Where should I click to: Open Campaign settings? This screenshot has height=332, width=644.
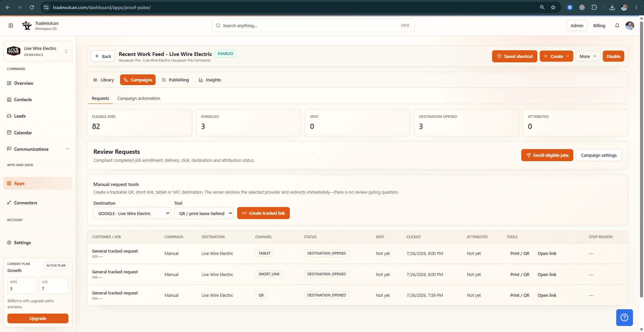pyautogui.click(x=599, y=155)
